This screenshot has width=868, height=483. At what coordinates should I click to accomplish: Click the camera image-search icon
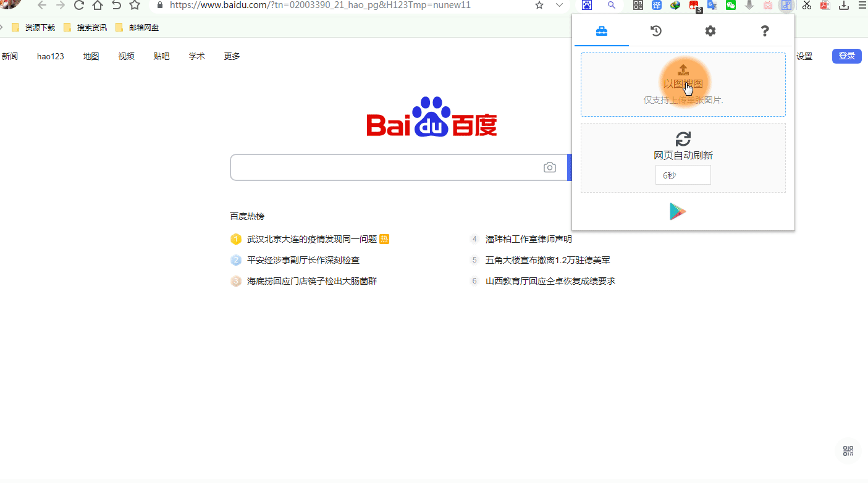(x=550, y=167)
